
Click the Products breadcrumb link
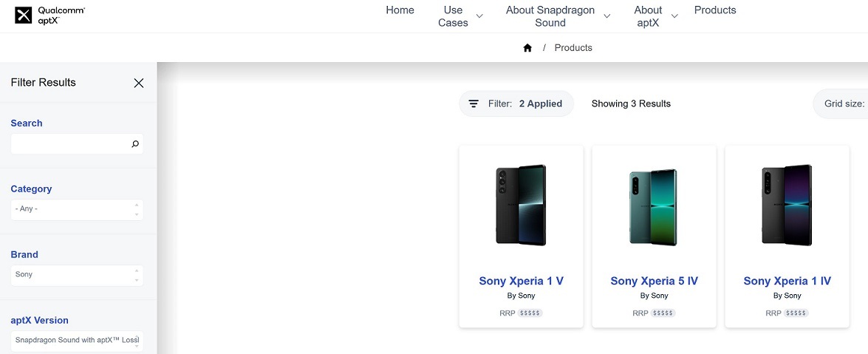pos(573,48)
